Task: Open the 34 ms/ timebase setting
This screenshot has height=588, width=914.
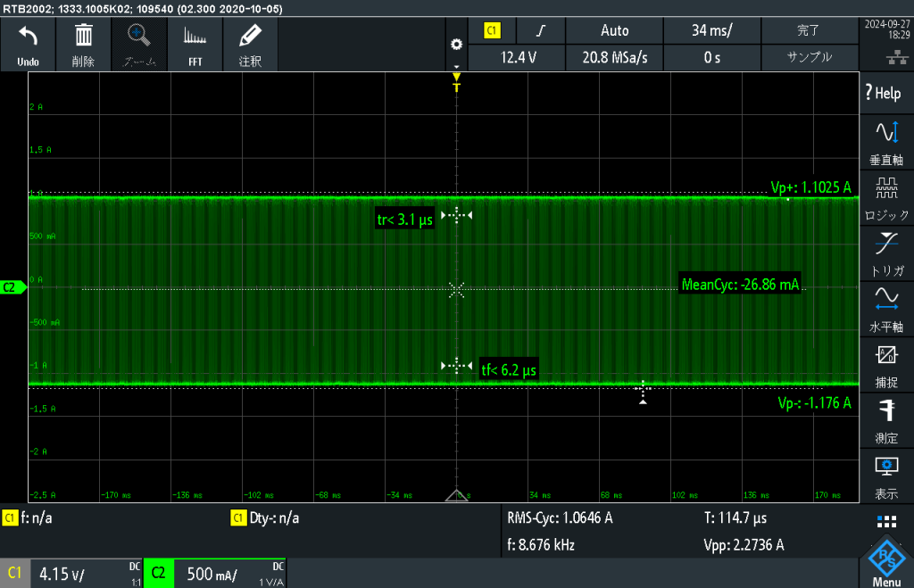Action: (x=711, y=30)
